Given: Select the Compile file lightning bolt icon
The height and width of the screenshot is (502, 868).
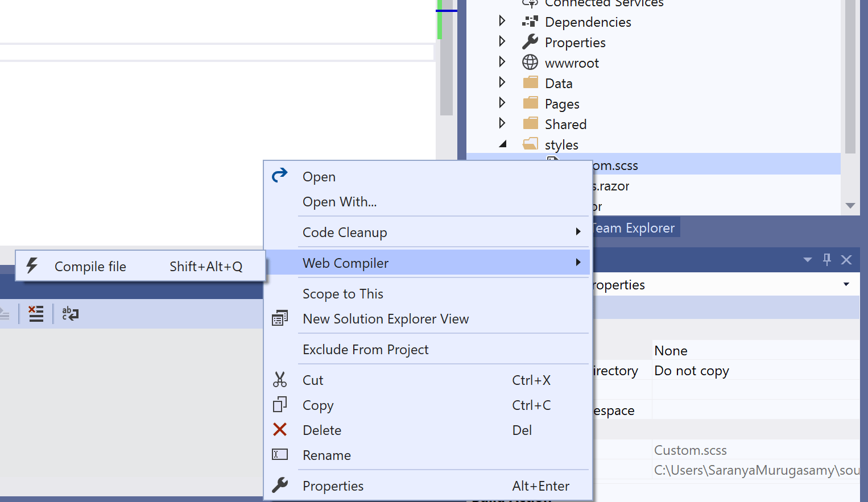Looking at the screenshot, I should pos(32,265).
